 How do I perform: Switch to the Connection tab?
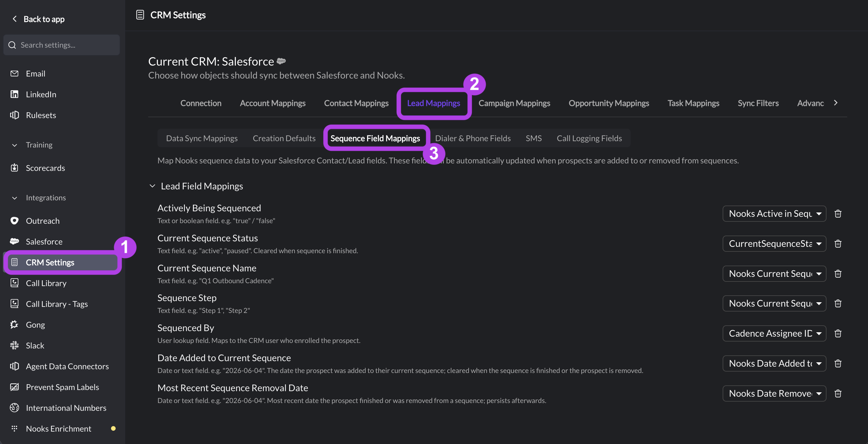point(201,103)
